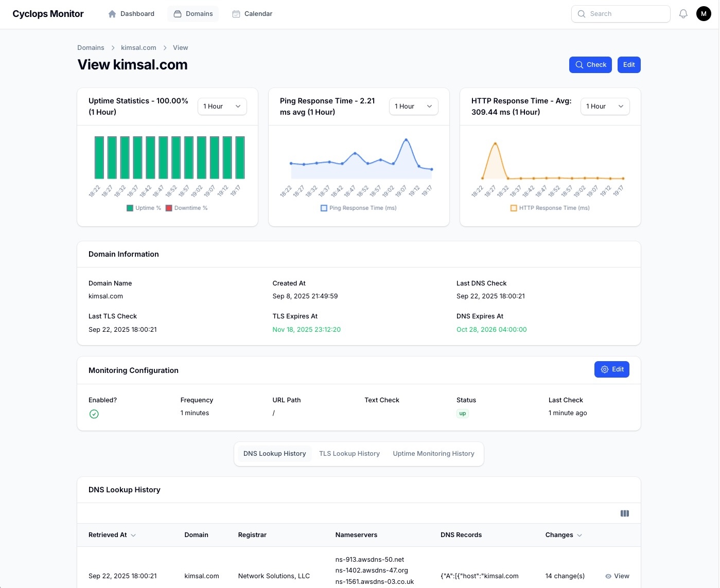Open the Dashboard using the home icon

[112, 14]
